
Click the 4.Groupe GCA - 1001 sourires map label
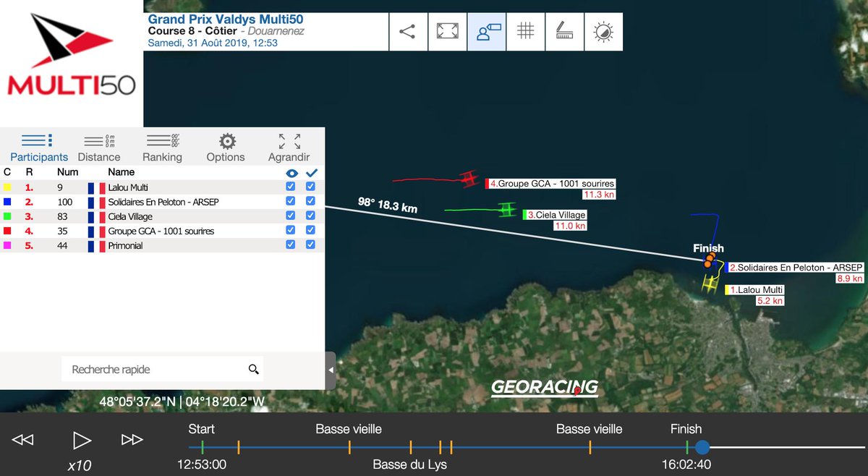click(550, 184)
